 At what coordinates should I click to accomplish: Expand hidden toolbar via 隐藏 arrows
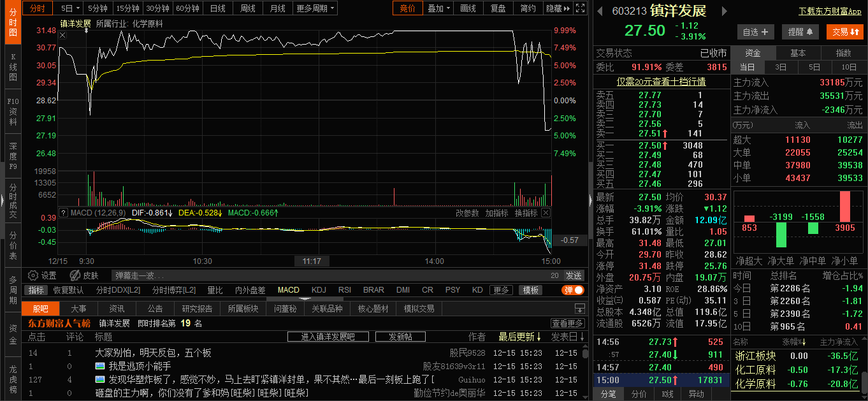pos(558,8)
